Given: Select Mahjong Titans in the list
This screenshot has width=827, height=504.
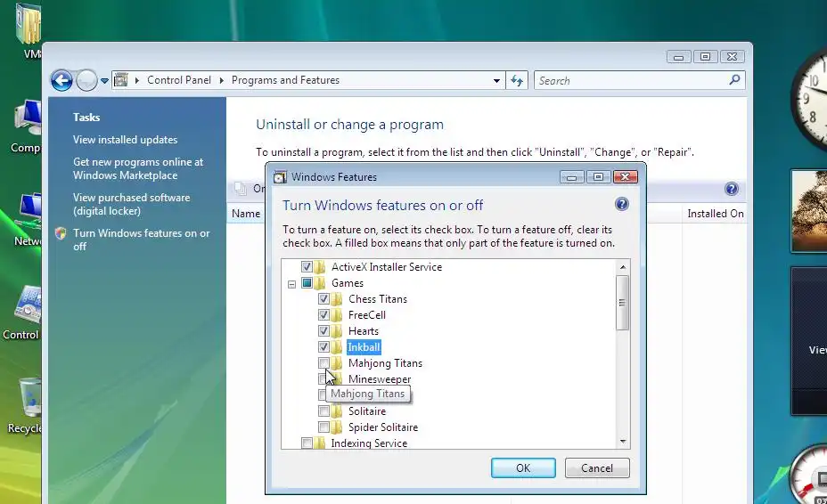Looking at the screenshot, I should click(385, 363).
